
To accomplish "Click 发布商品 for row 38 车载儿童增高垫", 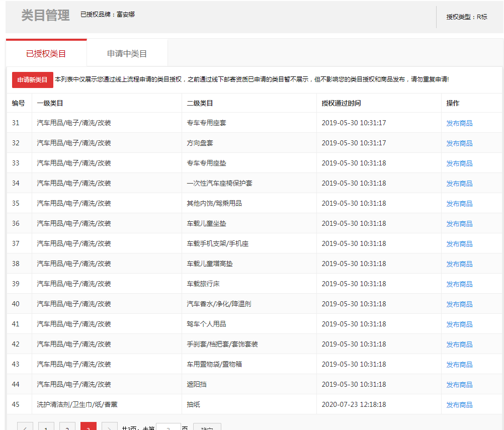I will click(x=459, y=264).
